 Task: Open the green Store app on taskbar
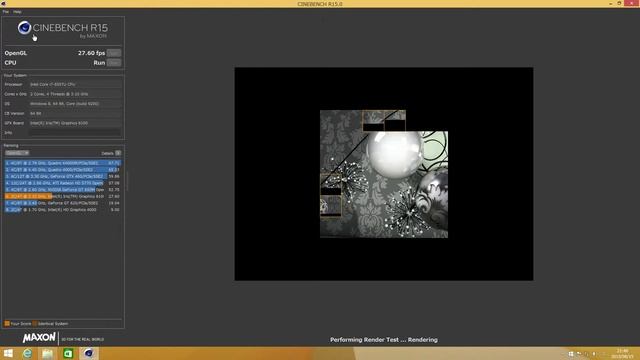point(68,353)
